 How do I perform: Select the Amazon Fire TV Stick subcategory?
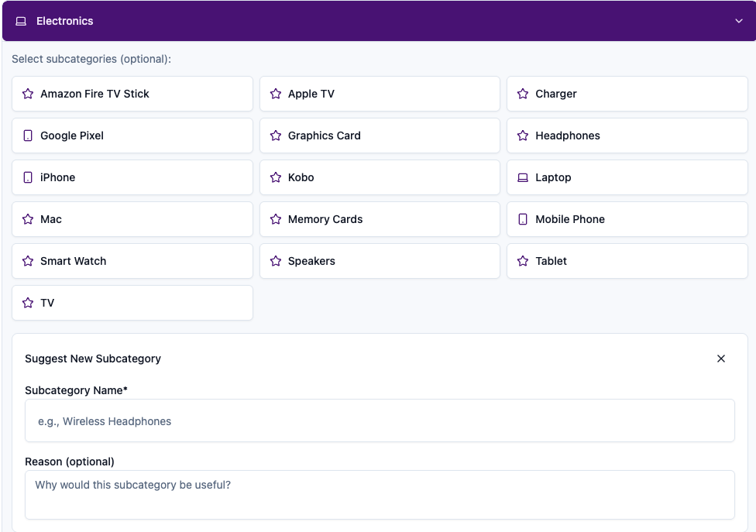(x=132, y=94)
